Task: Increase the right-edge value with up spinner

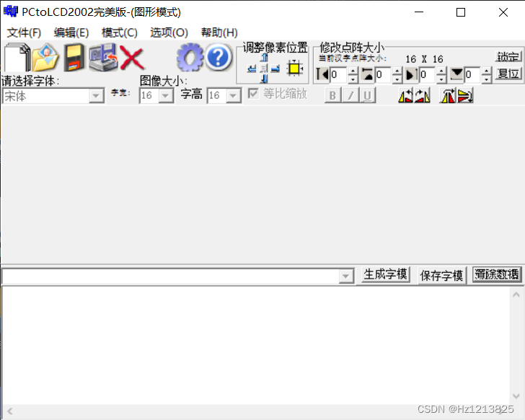Action: coord(441,71)
